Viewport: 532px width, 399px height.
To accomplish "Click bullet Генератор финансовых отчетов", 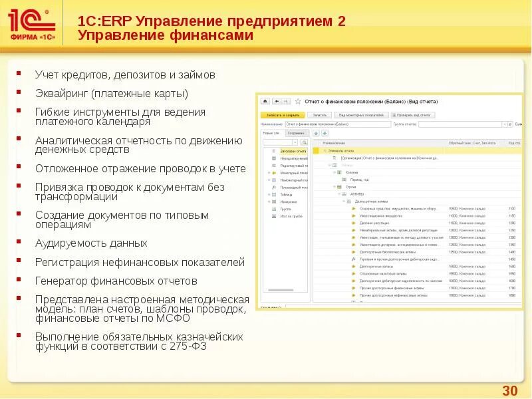I will (116, 281).
